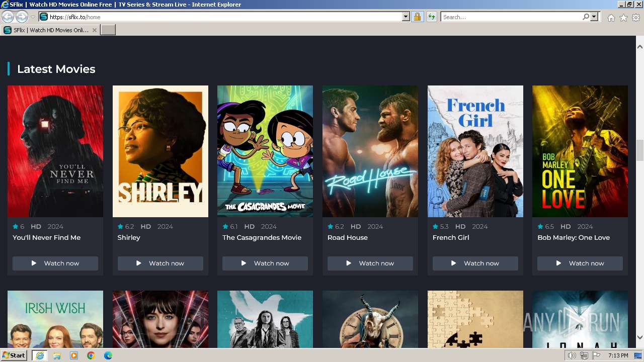This screenshot has width=644, height=362.
Task: Open the teal bird poster
Action: tap(265, 319)
